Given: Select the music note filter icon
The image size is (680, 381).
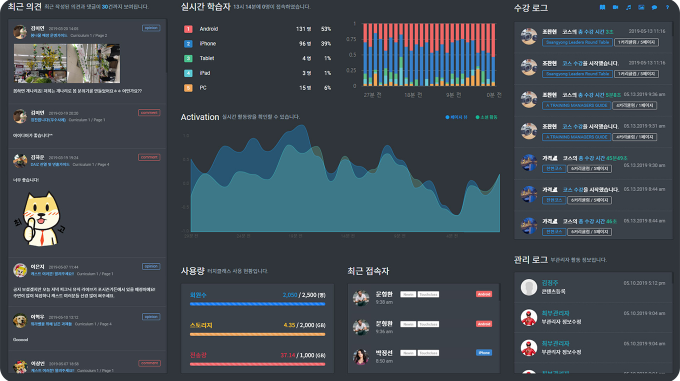Looking at the screenshot, I should click(628, 7).
